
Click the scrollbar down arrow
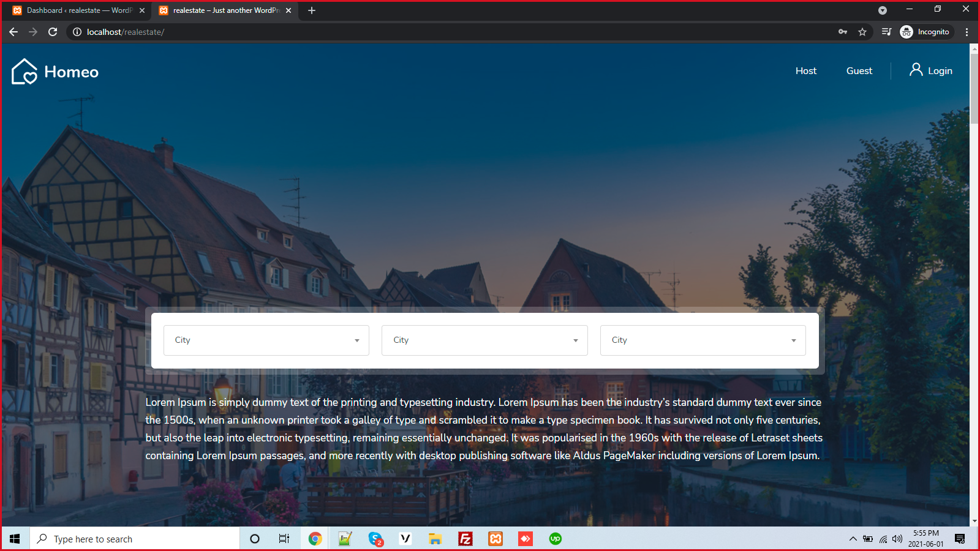tap(974, 522)
